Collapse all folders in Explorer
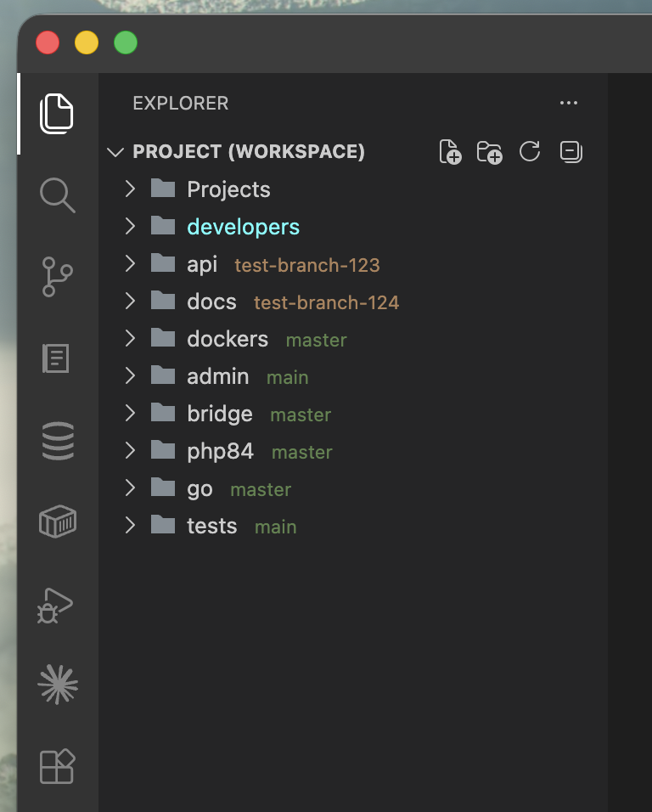Screen dimensions: 652x812 point(571,152)
